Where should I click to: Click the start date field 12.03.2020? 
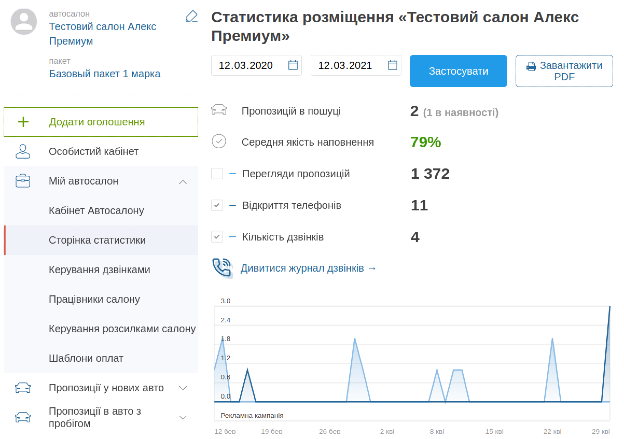(x=256, y=65)
